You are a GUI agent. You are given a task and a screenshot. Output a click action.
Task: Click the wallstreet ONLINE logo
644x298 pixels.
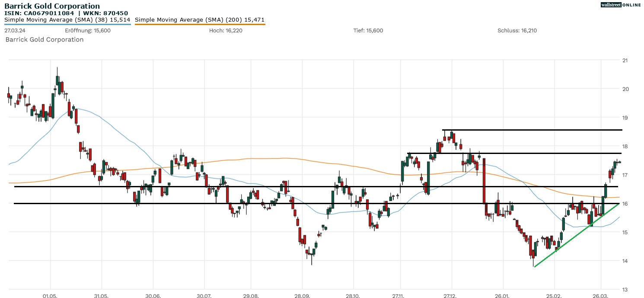coord(622,5)
